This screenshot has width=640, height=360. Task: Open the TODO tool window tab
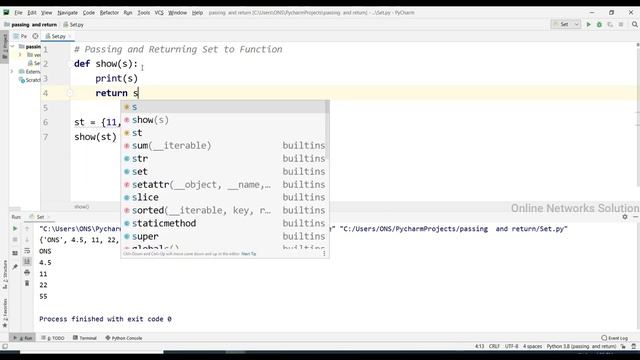coord(53,338)
